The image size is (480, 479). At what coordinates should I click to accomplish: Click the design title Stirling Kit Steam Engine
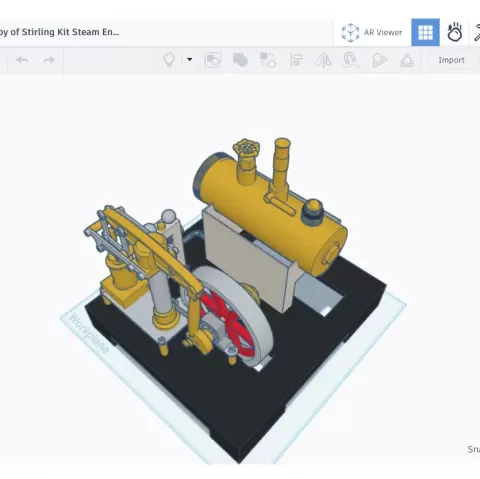click(59, 32)
